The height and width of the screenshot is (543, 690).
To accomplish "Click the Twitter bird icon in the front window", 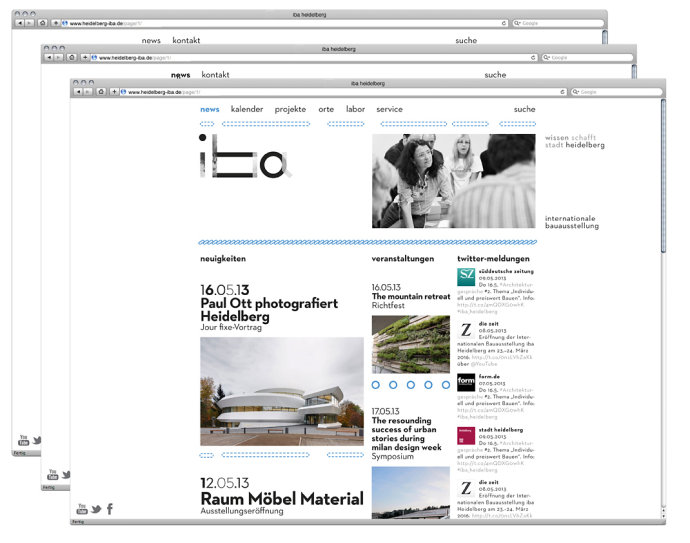I will [x=96, y=509].
